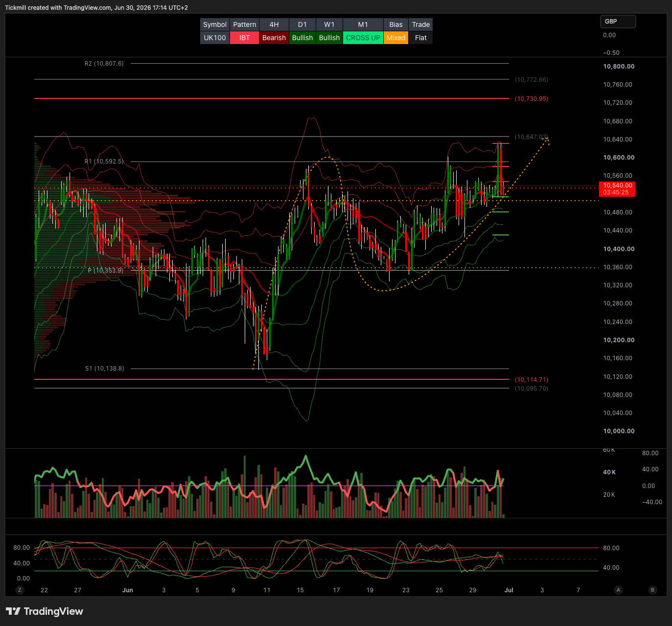The image size is (672, 626).
Task: Open the GBP currency selector
Action: tap(618, 22)
